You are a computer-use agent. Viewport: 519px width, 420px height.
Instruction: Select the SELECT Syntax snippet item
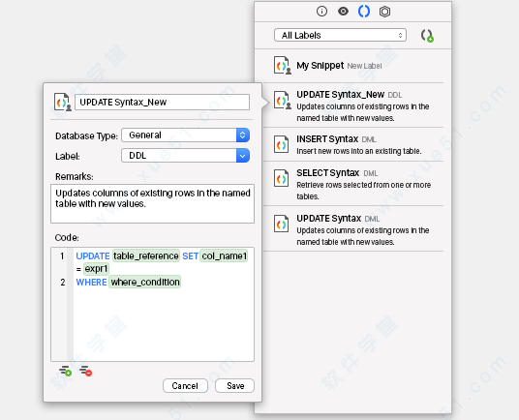pos(353,184)
